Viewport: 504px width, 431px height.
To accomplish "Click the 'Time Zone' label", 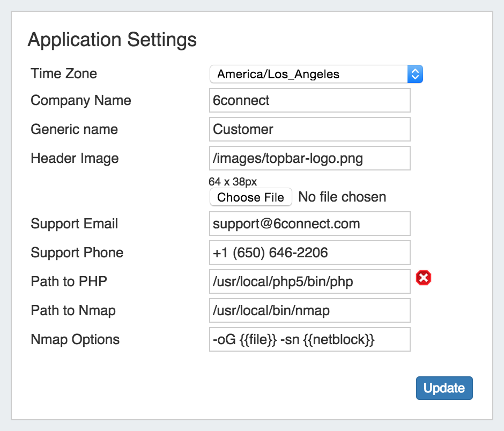I will pyautogui.click(x=64, y=73).
